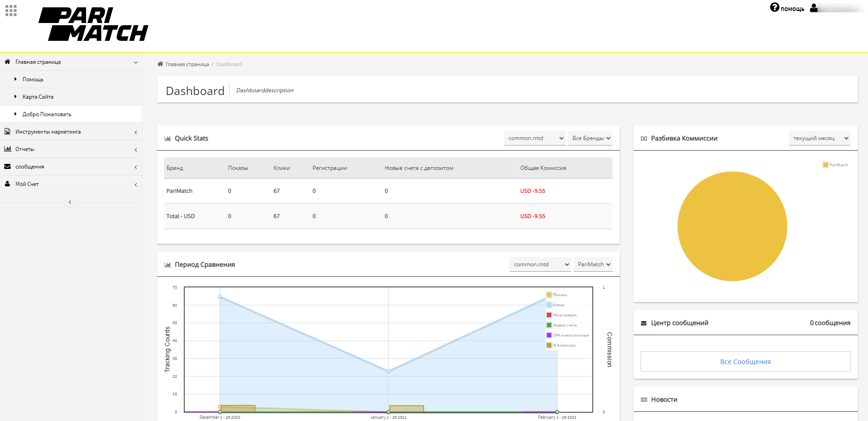Click the reports bar chart sidebar icon
Image resolution: width=868 pixels, height=421 pixels.
tap(7, 149)
